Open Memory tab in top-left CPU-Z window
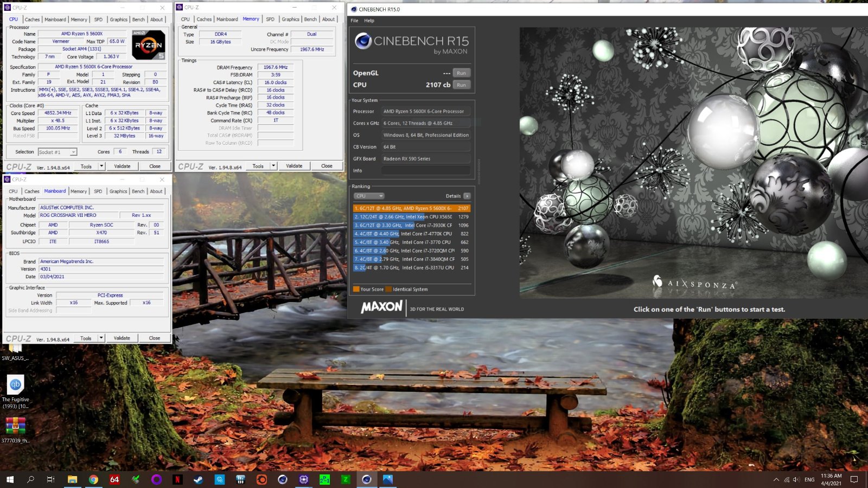 [x=79, y=20]
